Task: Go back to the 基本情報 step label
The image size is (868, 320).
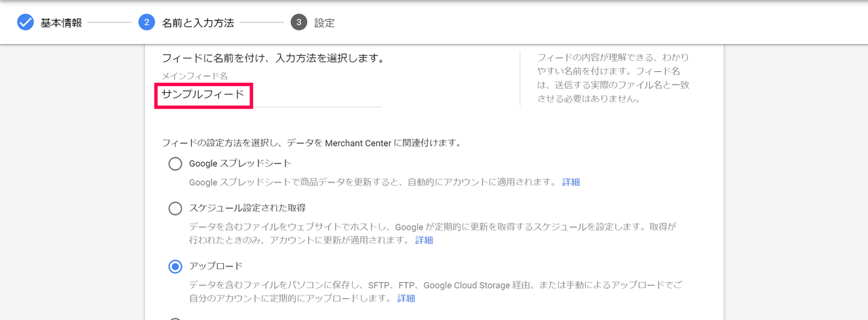Action: 61,23
